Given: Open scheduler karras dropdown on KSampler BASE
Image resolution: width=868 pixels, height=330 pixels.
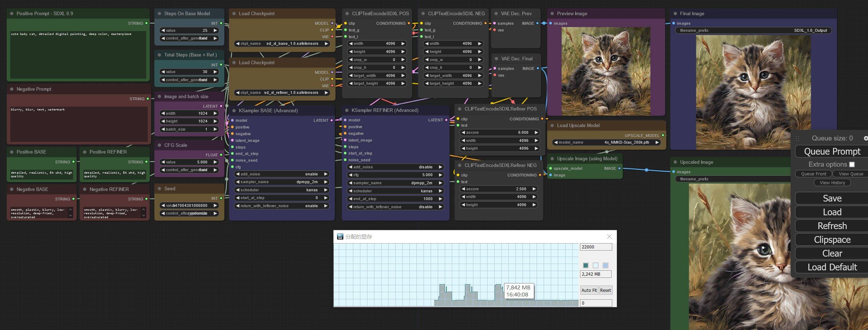Looking at the screenshot, I should click(282, 190).
